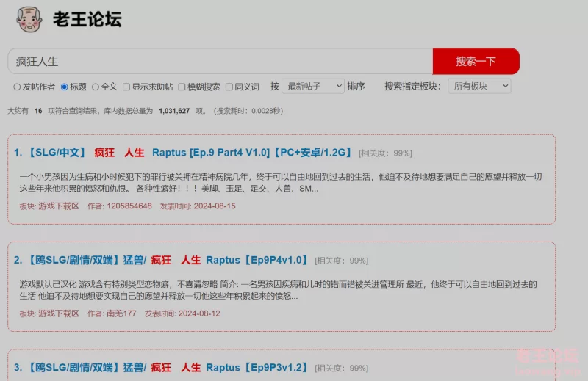588x381 pixels.
Task: Click the red 搜索一下 button
Action: pos(476,61)
